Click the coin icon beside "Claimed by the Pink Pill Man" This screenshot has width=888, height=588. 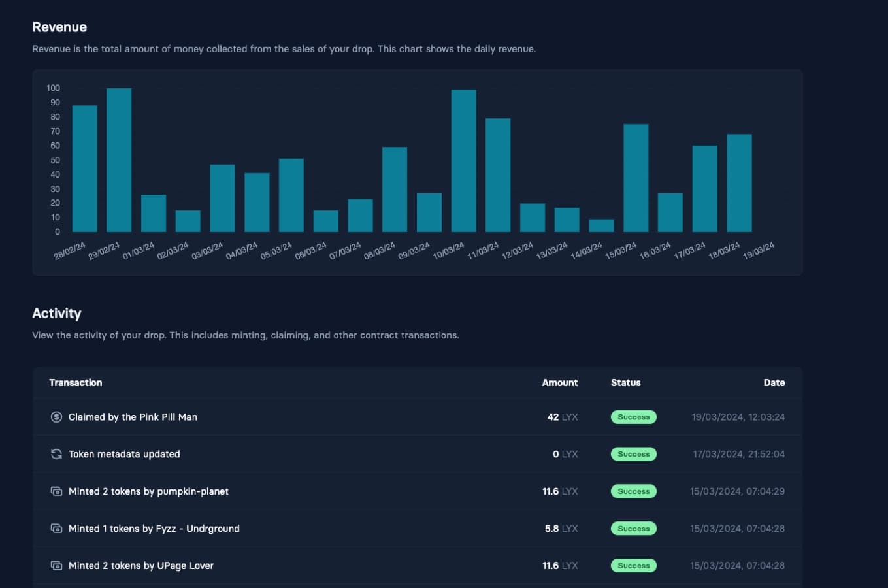56,417
